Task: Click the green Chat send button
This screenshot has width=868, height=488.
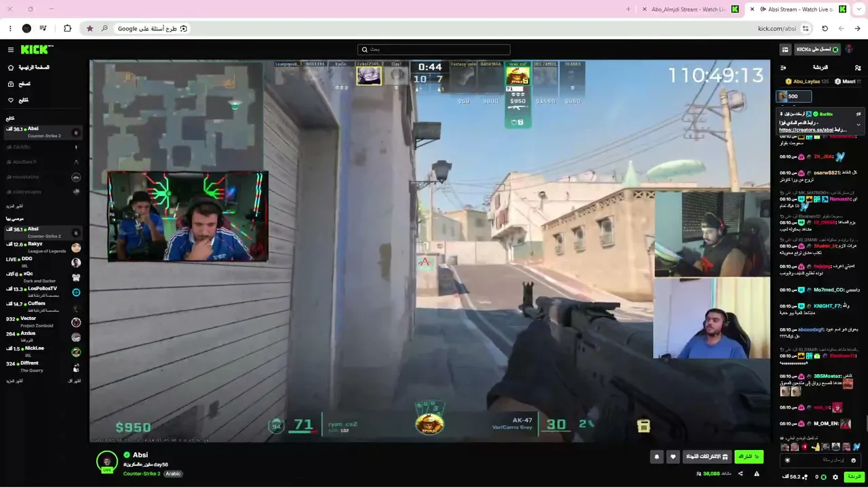Action: click(x=853, y=476)
